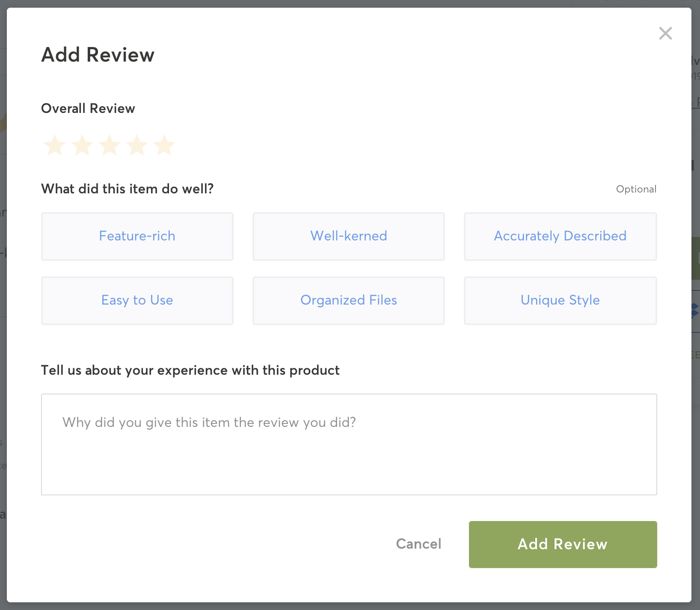Image resolution: width=700 pixels, height=610 pixels.
Task: Pick the Organized Files tag
Action: (x=349, y=301)
